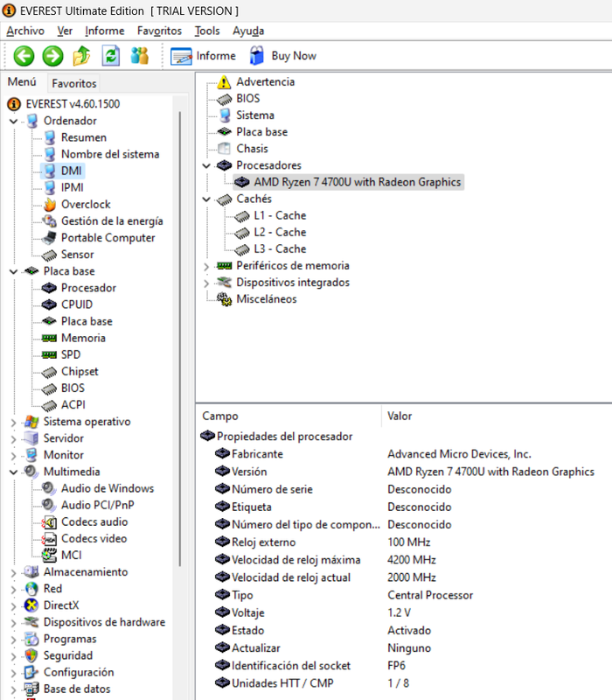612x700 pixels.
Task: Open the Archivo menu
Action: (x=25, y=31)
